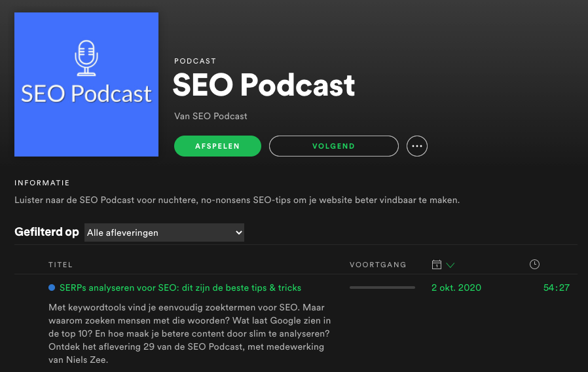Click the episode progress bar
Viewport: 588px width, 372px height.
tap(382, 288)
